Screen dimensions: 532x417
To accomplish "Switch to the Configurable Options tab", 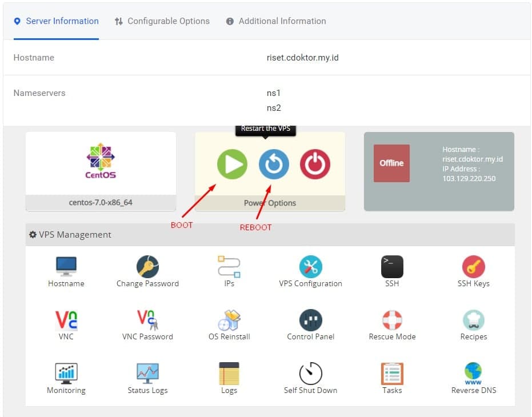I will click(162, 21).
